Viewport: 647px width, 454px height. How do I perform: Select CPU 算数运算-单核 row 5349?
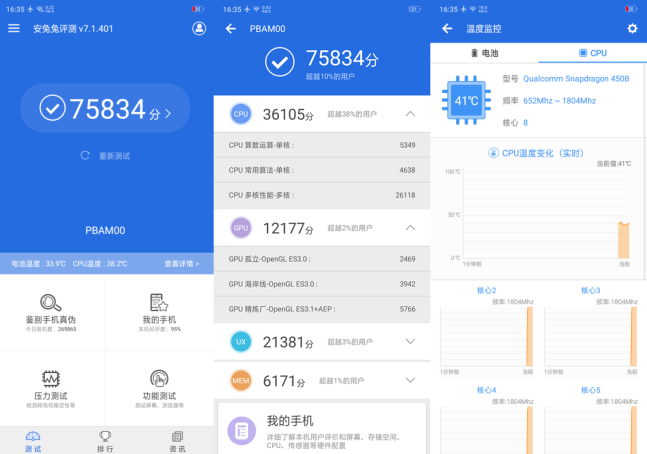pos(322,145)
